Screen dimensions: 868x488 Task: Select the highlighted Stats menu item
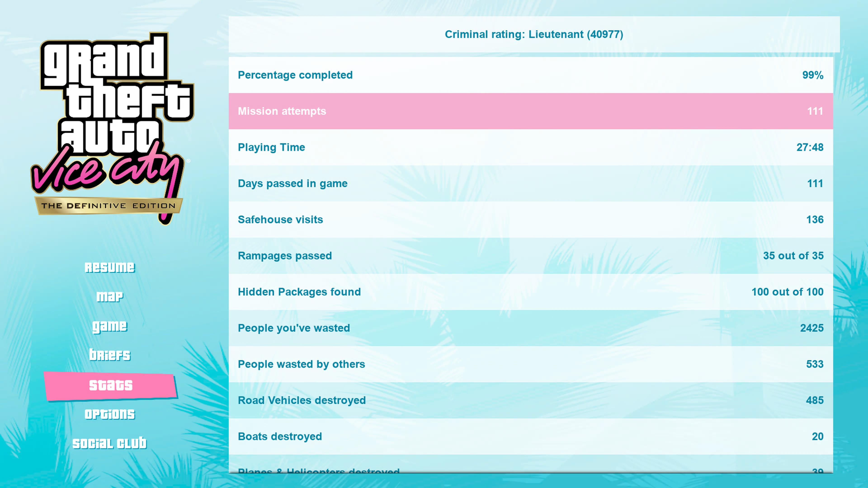(111, 386)
